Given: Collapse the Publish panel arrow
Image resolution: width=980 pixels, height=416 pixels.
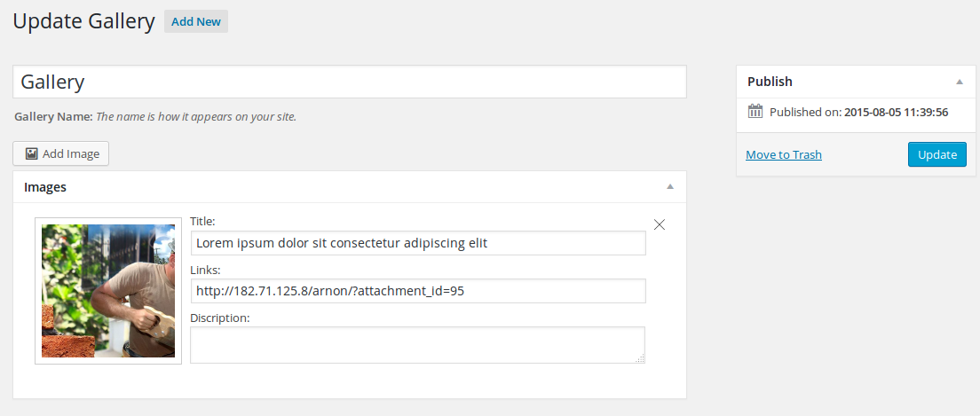Looking at the screenshot, I should pyautogui.click(x=959, y=82).
